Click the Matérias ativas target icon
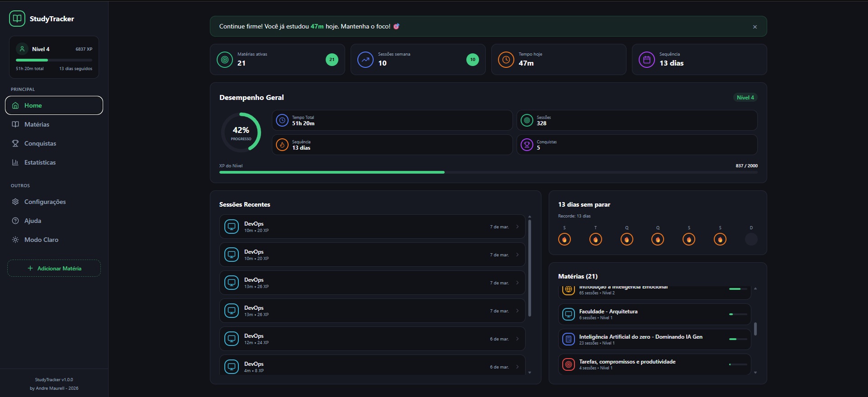 pyautogui.click(x=225, y=60)
